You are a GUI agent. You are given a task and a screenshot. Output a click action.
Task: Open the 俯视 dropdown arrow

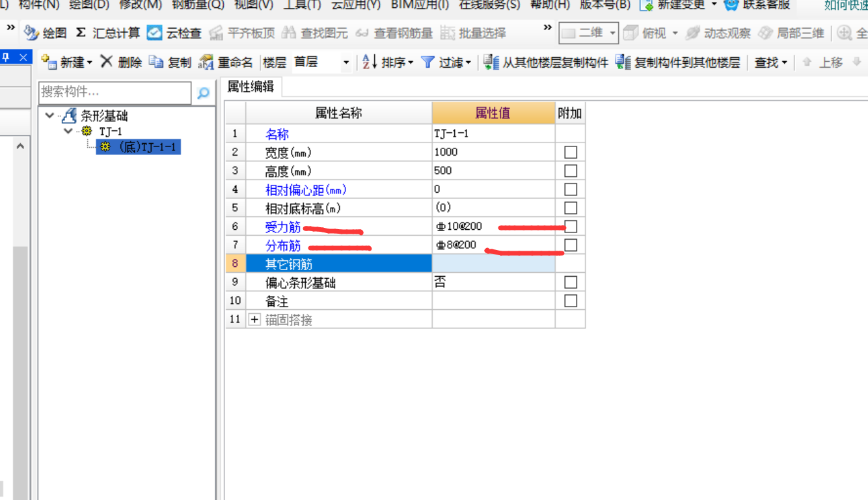coord(675,33)
